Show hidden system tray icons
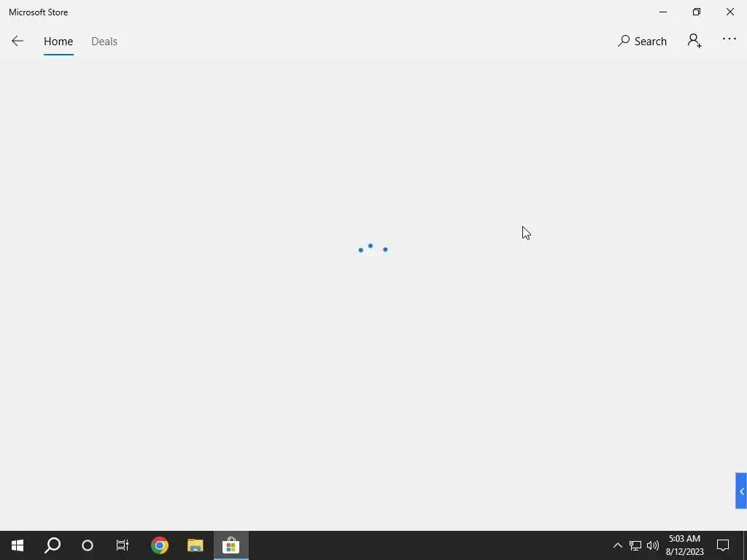The width and height of the screenshot is (747, 560). click(617, 545)
